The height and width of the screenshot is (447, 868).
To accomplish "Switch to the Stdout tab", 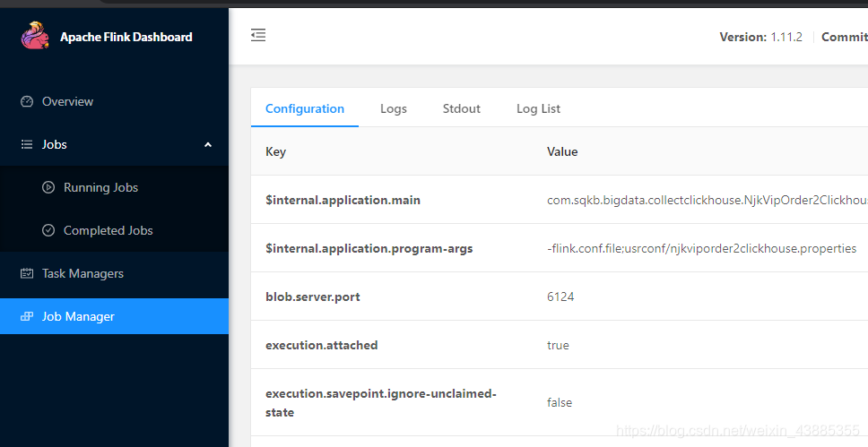I will (x=462, y=108).
